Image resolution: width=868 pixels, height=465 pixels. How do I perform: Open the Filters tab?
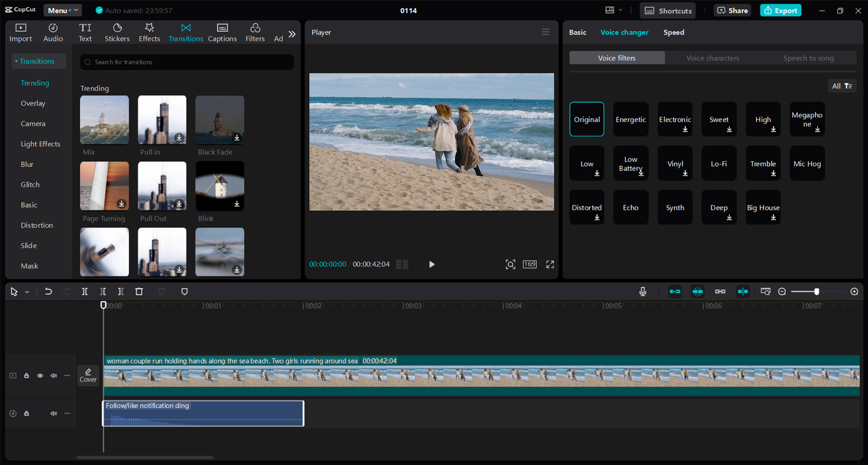pyautogui.click(x=255, y=33)
